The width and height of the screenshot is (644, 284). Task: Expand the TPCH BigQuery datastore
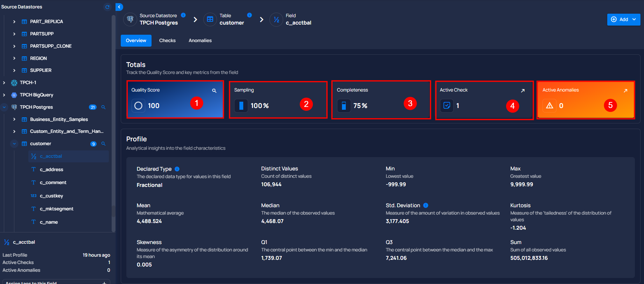(x=4, y=95)
